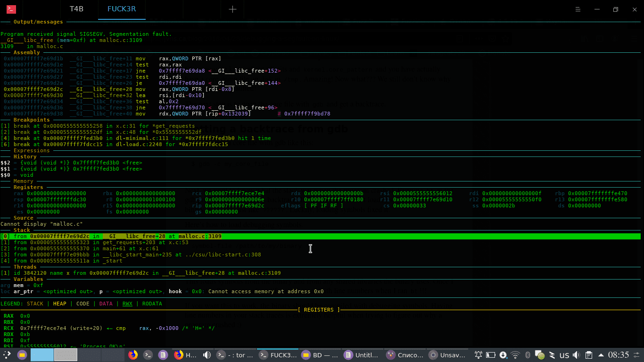The image size is (644, 362).
Task: Click breakpoint [4] dl-minimal.c:111 line
Action: pos(136,138)
